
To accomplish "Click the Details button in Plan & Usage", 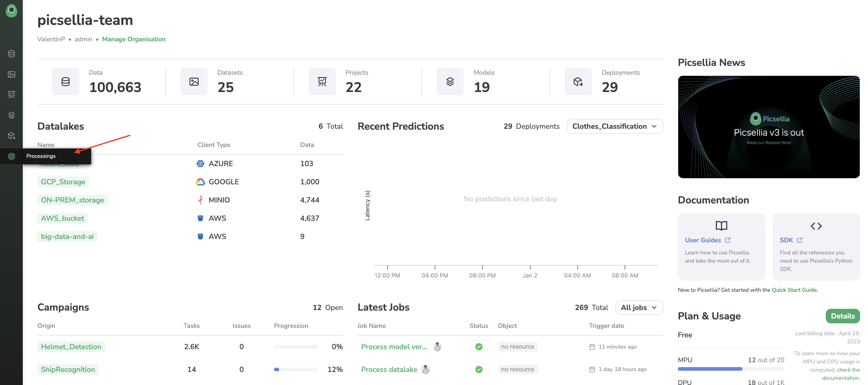I will pyautogui.click(x=843, y=316).
